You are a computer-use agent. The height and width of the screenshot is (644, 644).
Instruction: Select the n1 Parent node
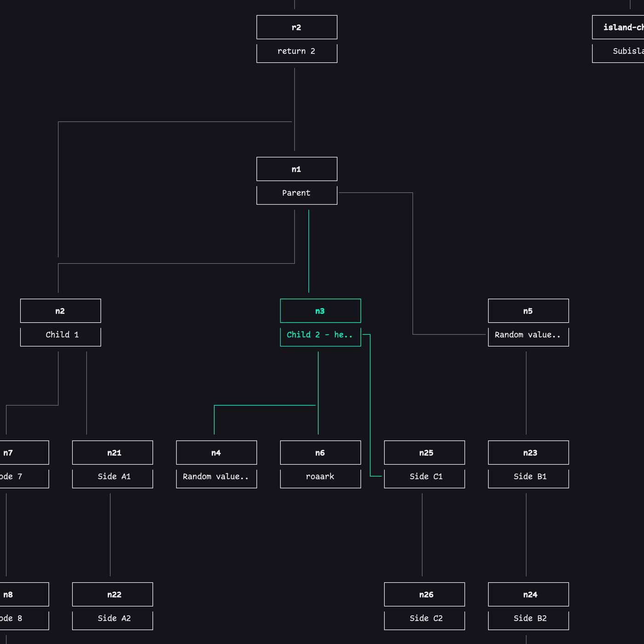click(297, 169)
